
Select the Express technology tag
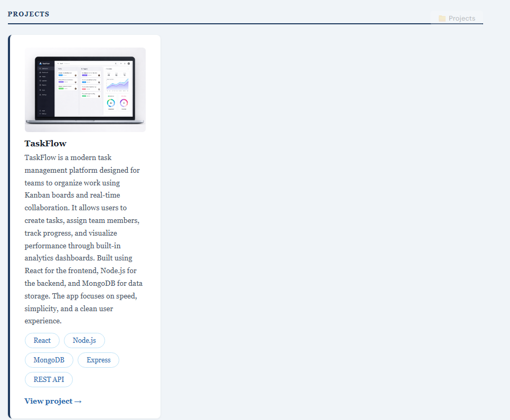tap(98, 360)
